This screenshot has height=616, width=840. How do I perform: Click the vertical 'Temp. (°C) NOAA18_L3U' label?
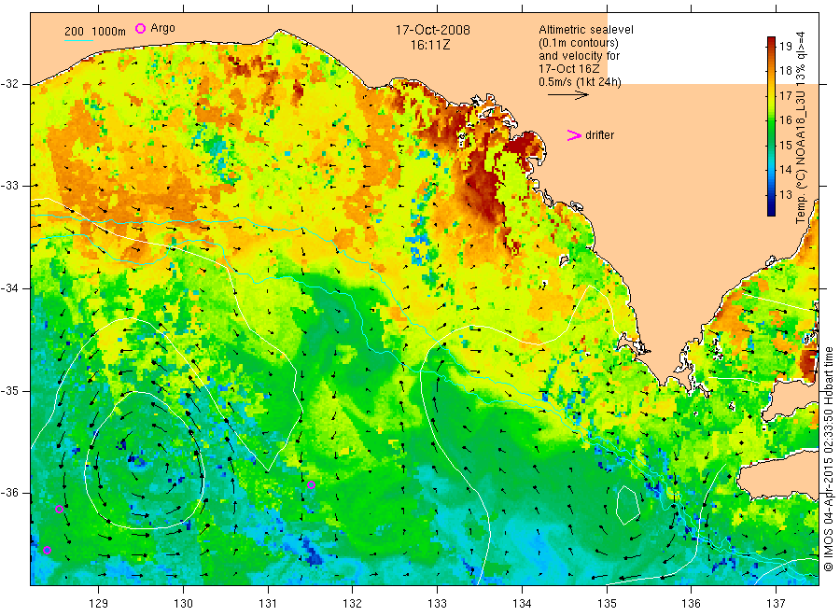801,128
